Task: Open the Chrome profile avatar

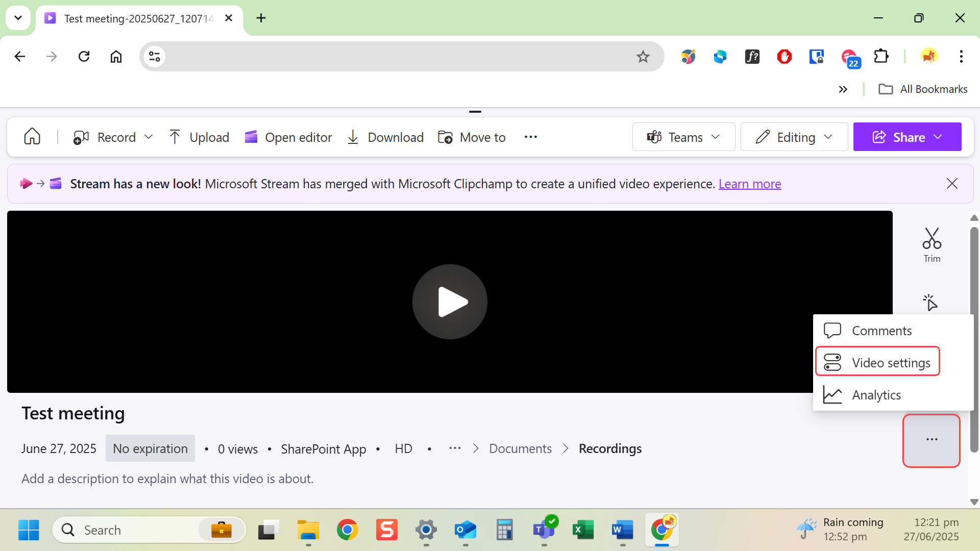Action: pyautogui.click(x=929, y=55)
